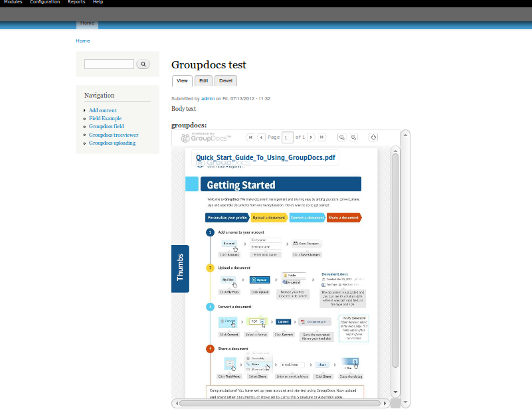Click the page number field
This screenshot has height=413, width=532.
[x=288, y=137]
